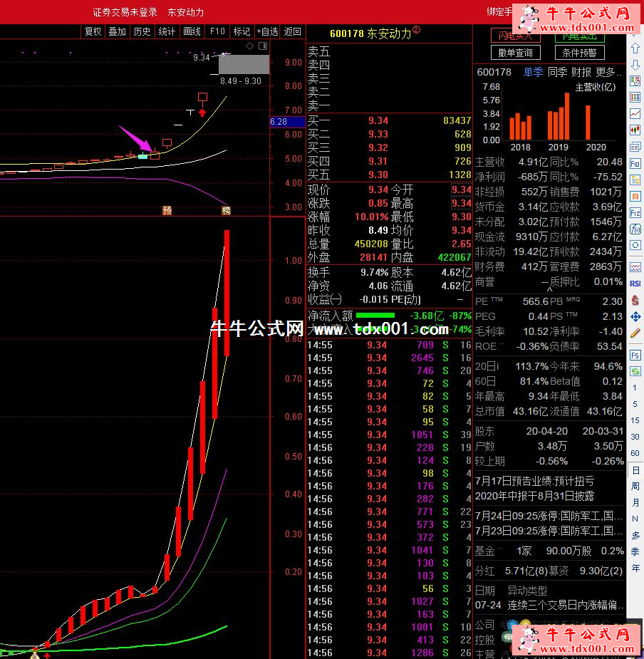Screen dimensions: 644x659
Task: Select the N-day period option
Action: (635, 519)
